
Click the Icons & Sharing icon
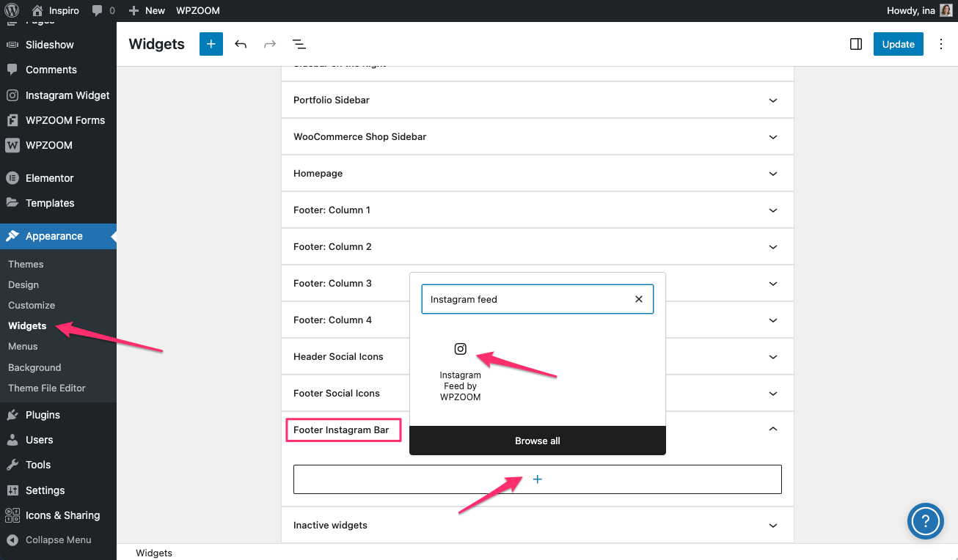[x=12, y=515]
